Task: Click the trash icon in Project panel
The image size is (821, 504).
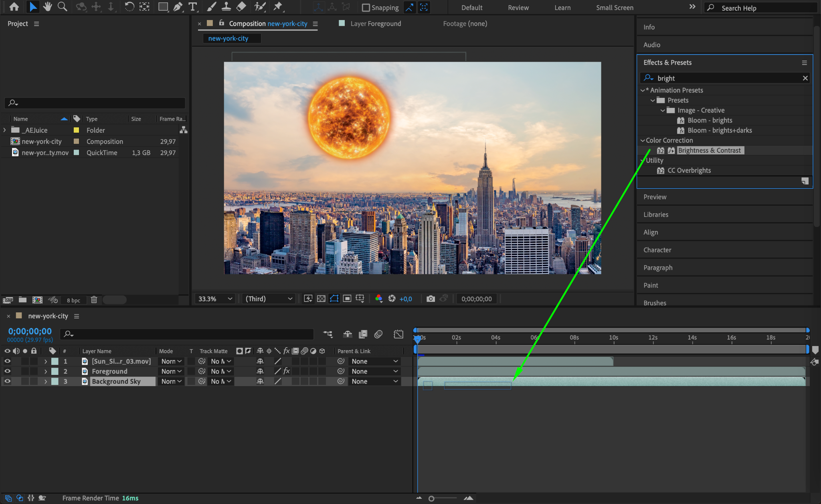Action: coord(94,300)
